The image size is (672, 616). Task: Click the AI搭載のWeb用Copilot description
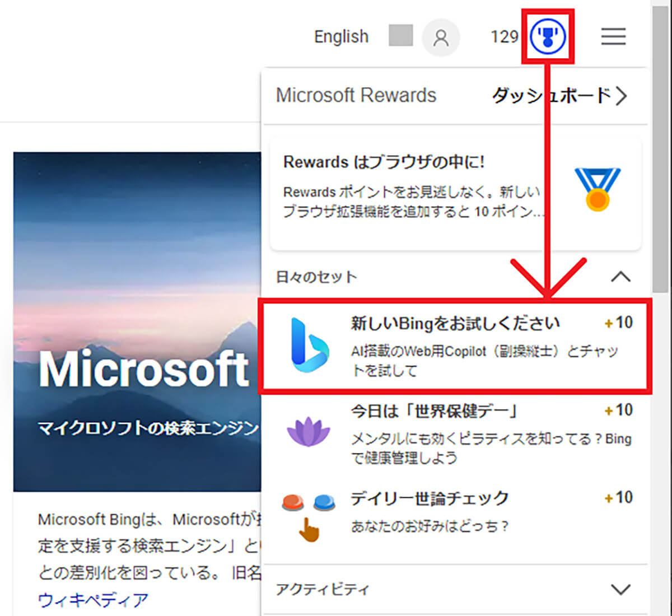(x=484, y=361)
